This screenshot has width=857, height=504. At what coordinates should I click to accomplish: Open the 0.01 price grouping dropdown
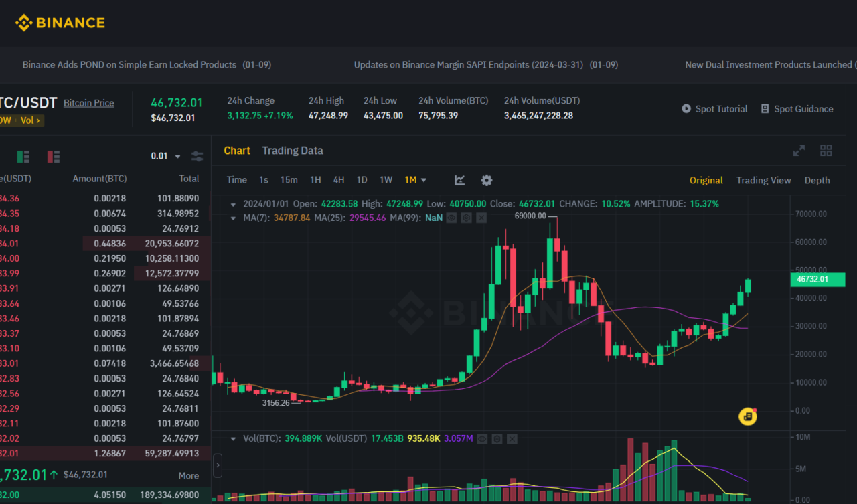[x=166, y=156]
